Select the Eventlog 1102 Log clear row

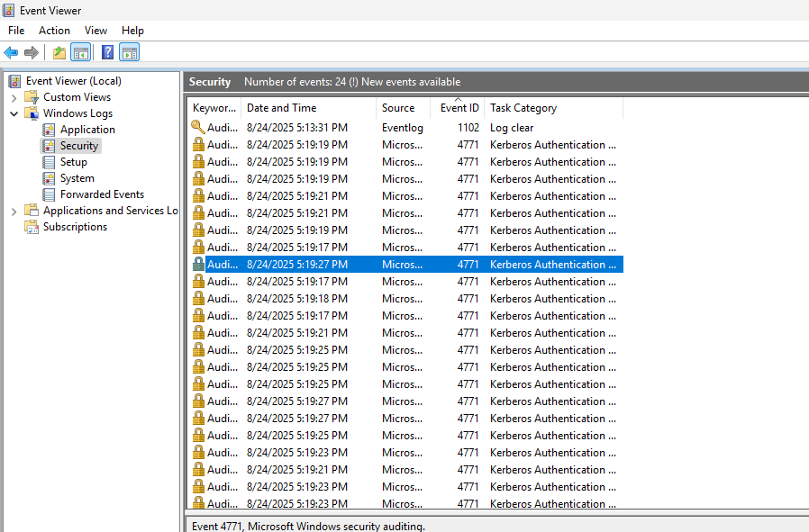(x=405, y=128)
